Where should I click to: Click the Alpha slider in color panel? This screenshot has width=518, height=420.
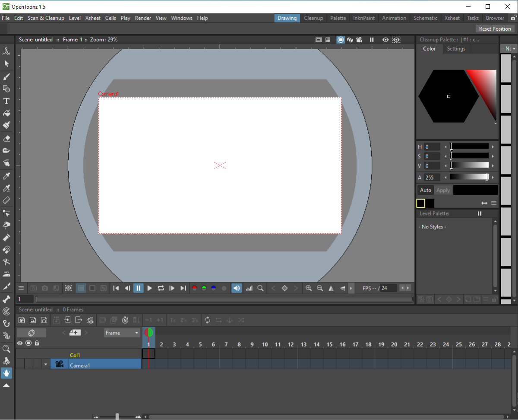pos(469,177)
